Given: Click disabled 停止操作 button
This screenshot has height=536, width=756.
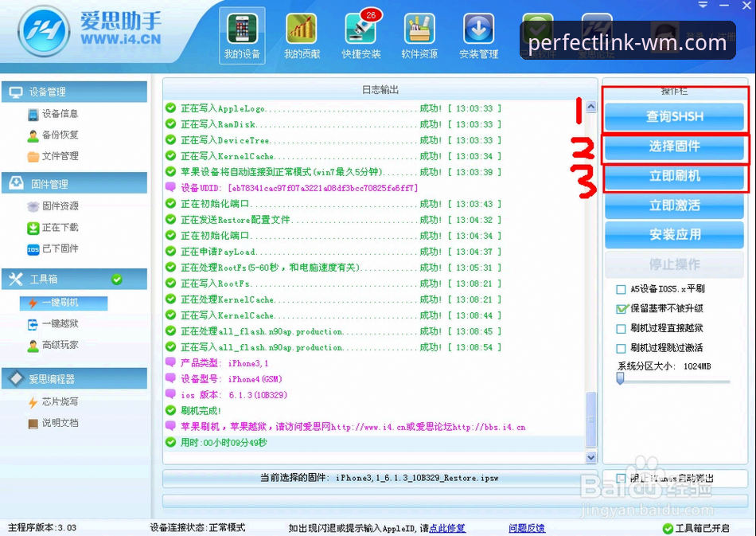Looking at the screenshot, I should (x=674, y=264).
